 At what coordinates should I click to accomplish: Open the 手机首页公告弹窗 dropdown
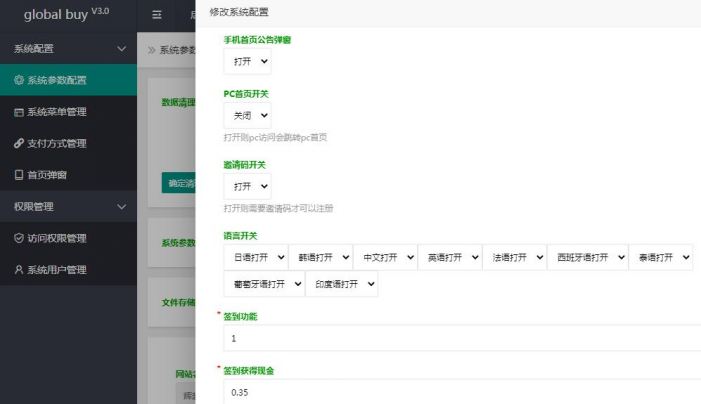click(247, 62)
